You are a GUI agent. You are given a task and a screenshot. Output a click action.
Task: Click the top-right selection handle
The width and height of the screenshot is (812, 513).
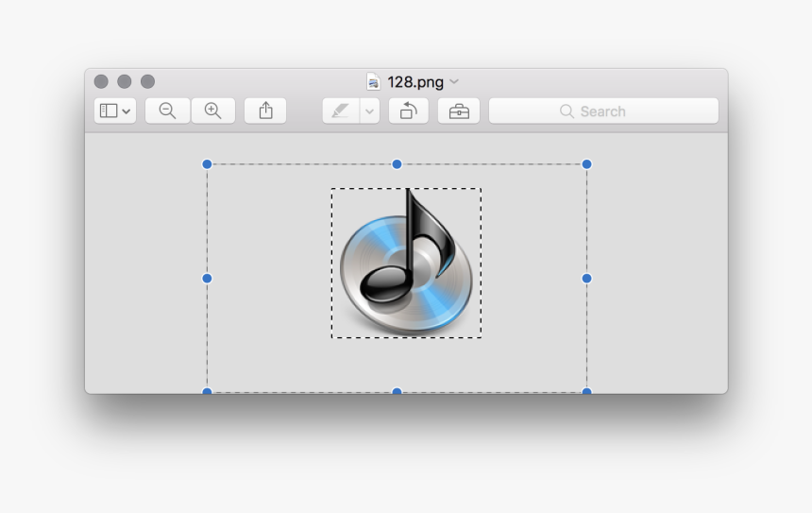tap(586, 164)
